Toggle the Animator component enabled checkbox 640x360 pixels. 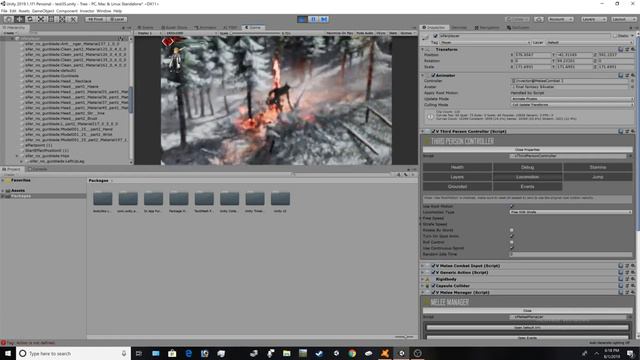[x=433, y=76]
